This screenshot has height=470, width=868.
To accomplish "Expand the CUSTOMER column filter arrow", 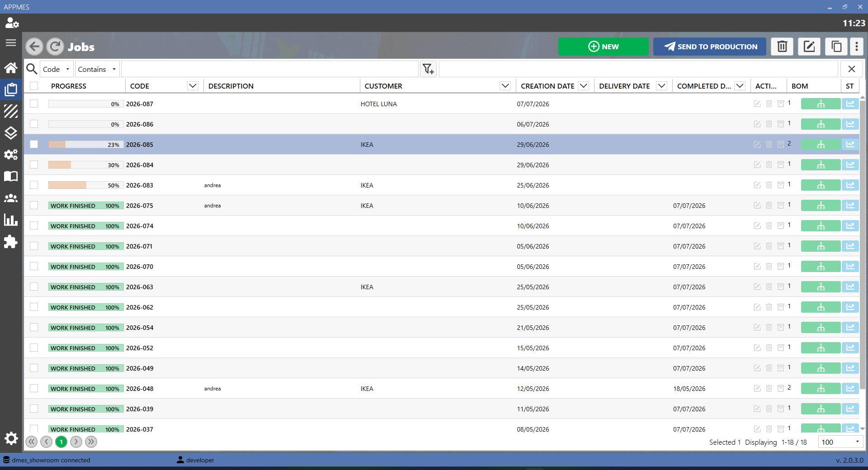I will click(505, 86).
